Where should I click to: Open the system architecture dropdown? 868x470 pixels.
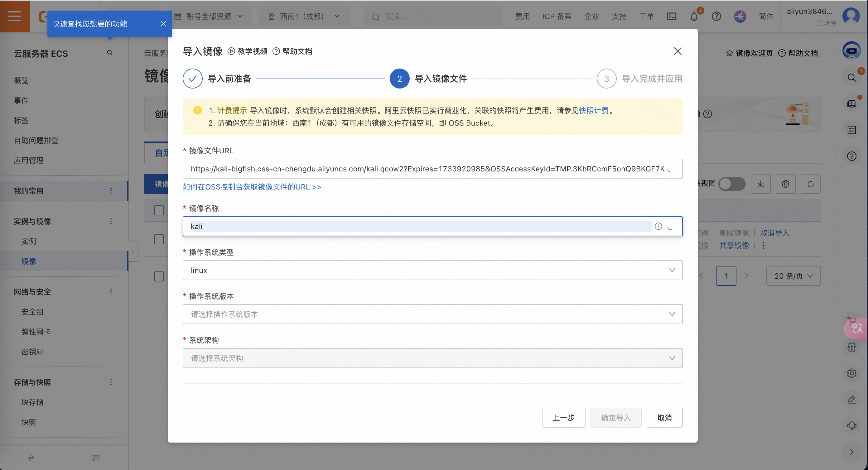click(433, 358)
